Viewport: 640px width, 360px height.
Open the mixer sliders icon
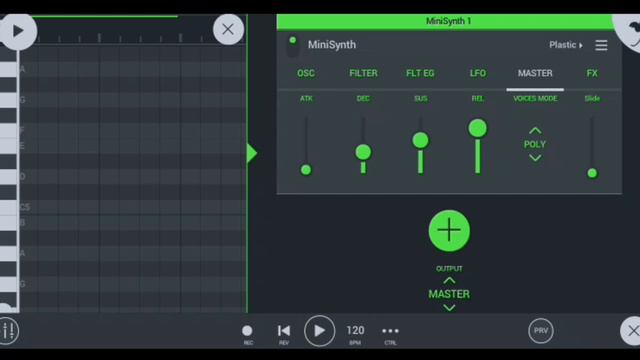pos(9,331)
